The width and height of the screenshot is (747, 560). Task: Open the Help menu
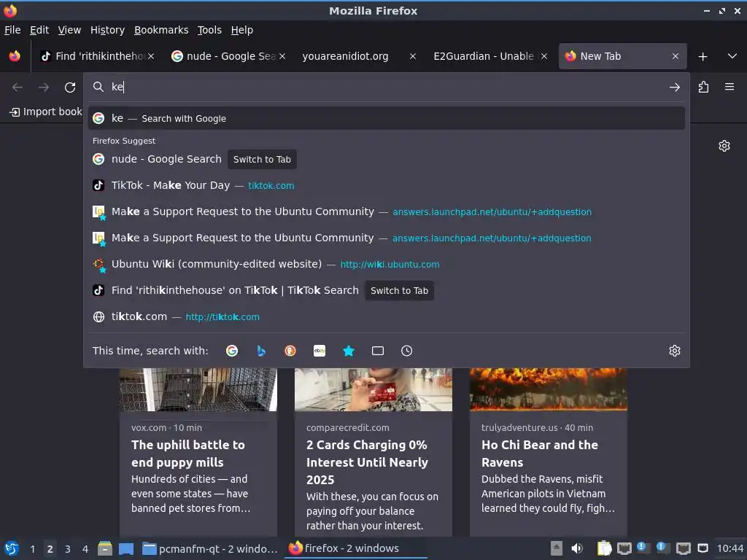click(242, 30)
